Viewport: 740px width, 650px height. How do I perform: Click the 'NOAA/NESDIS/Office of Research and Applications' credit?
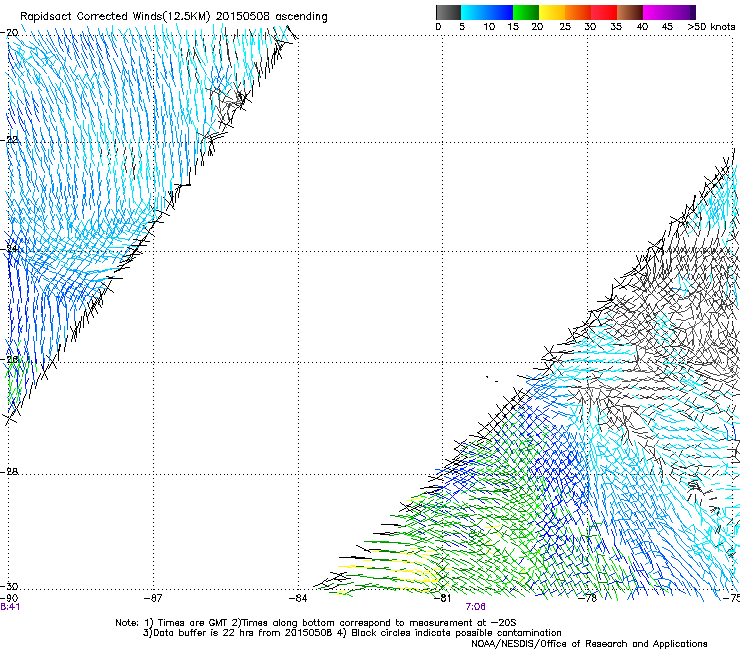point(589,644)
